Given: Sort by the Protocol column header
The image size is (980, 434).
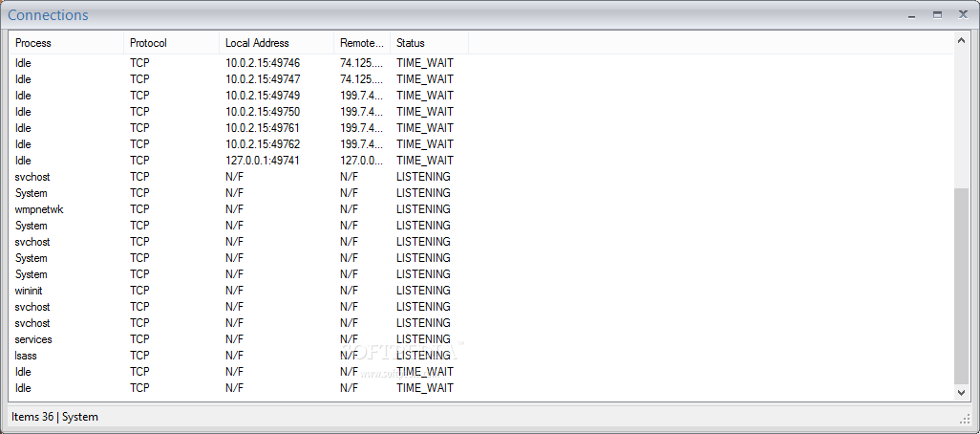Looking at the screenshot, I should (171, 43).
